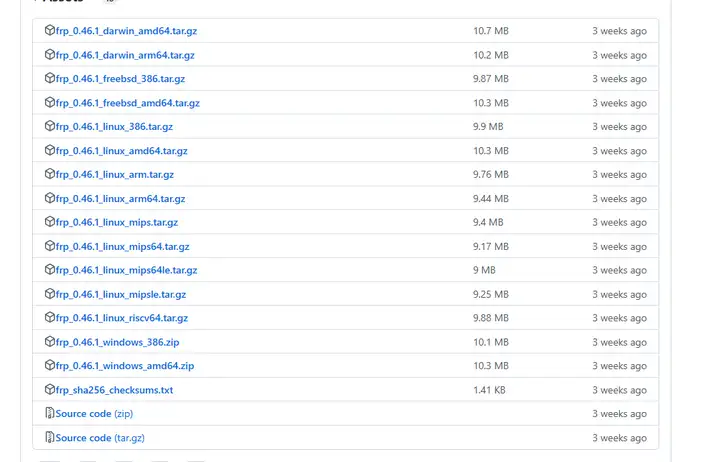Download frp_0.46.1_linux_mipsle.tar.gz
This screenshot has width=720, height=462.
point(121,295)
